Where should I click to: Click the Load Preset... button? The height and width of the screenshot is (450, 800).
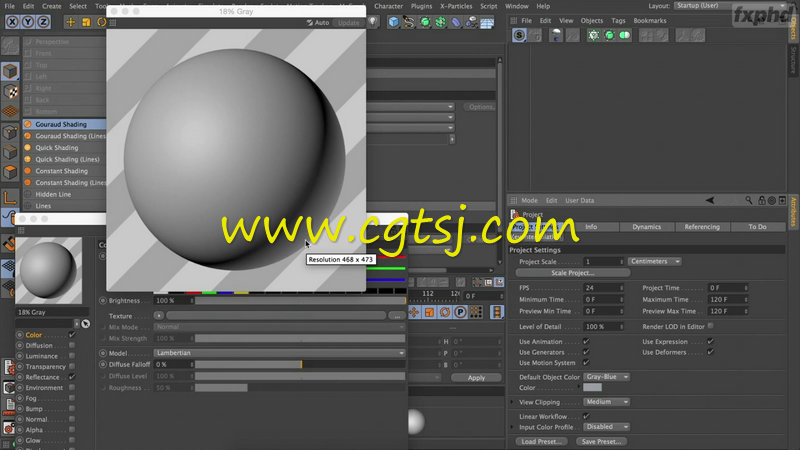coord(541,442)
